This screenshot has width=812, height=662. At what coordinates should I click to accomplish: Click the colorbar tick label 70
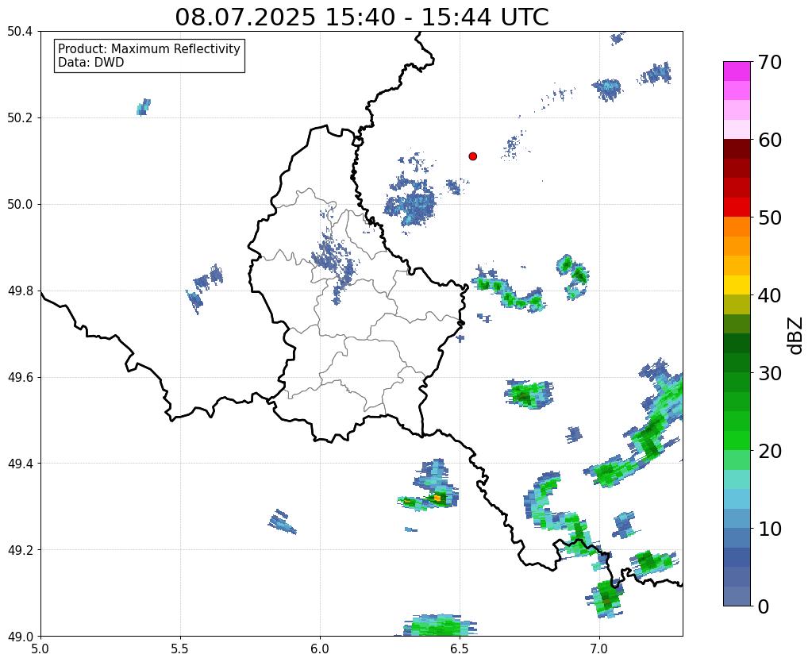pos(769,62)
